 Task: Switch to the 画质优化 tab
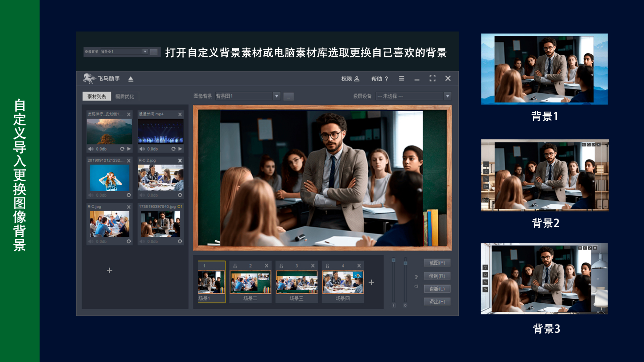[x=124, y=97]
